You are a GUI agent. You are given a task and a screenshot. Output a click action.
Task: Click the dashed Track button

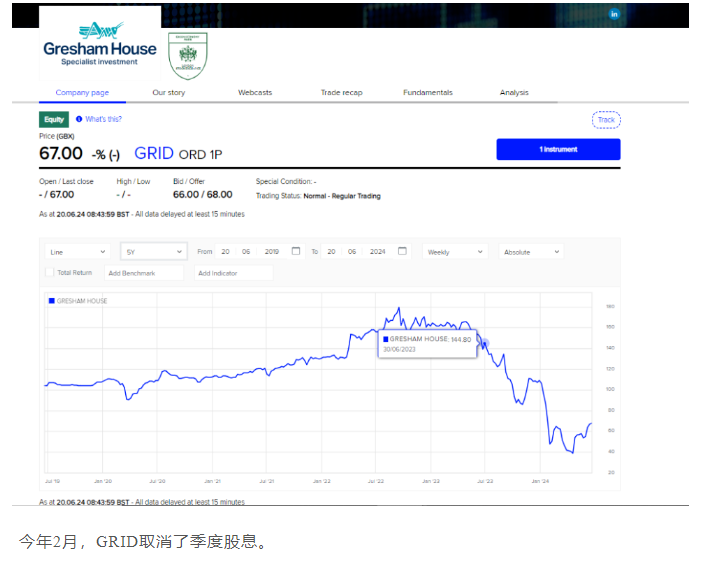(x=606, y=120)
